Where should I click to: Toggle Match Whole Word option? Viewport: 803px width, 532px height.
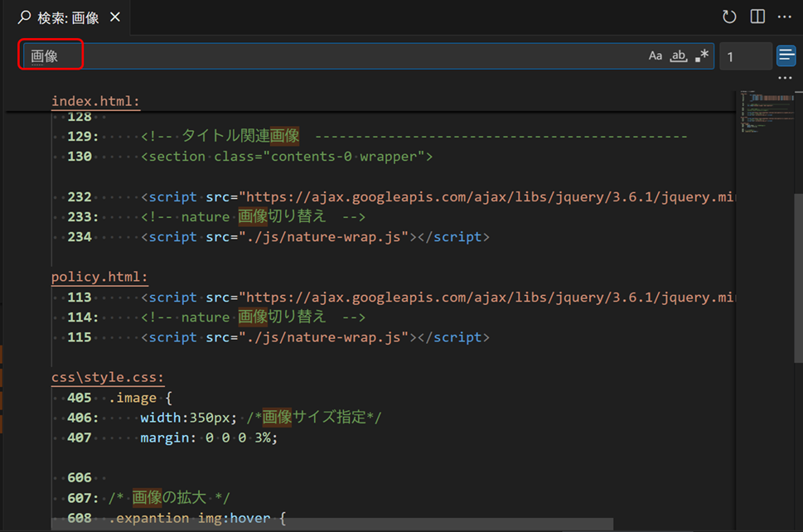pyautogui.click(x=679, y=56)
